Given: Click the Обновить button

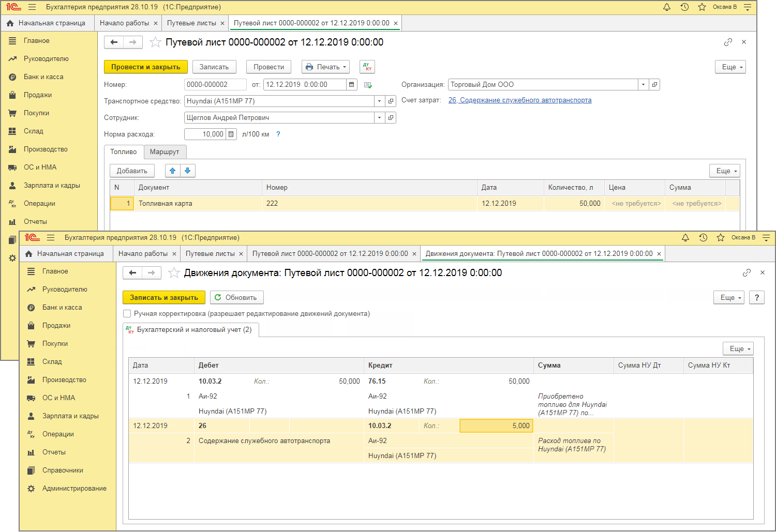Looking at the screenshot, I should [x=236, y=297].
